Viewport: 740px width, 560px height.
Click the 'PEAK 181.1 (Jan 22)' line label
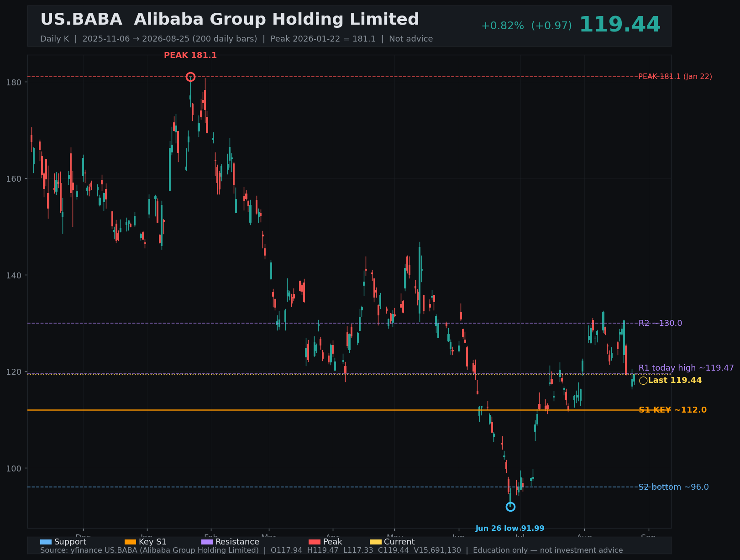[x=675, y=77]
